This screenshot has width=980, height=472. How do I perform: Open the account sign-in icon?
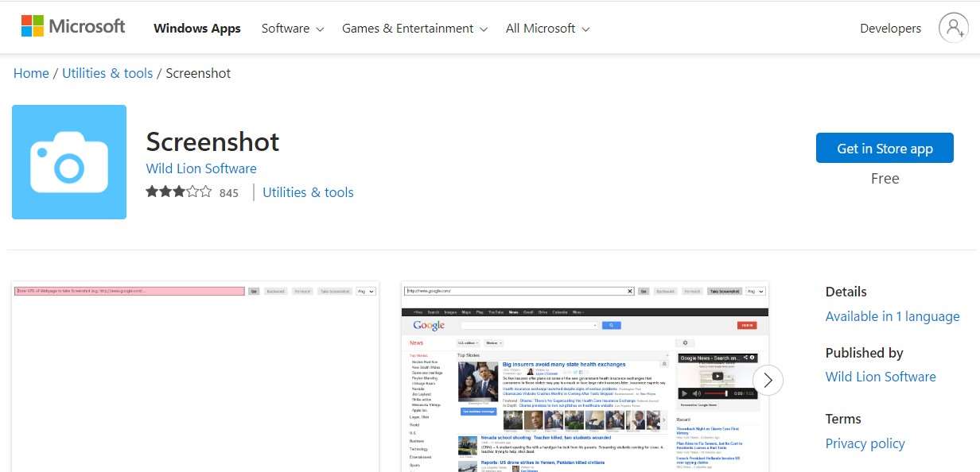(x=953, y=28)
